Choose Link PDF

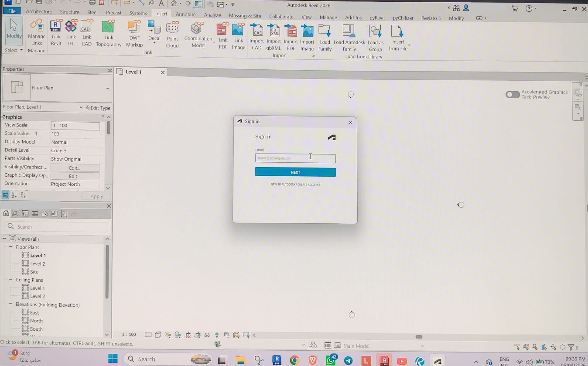223,36
